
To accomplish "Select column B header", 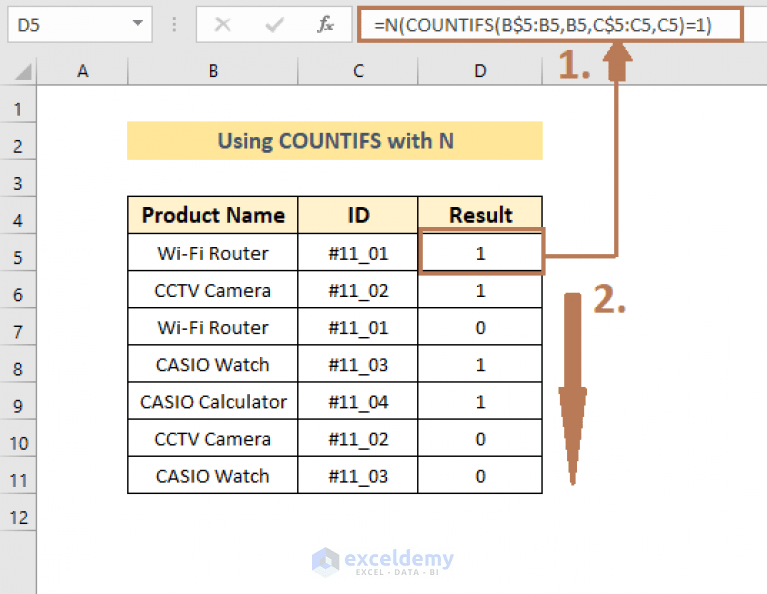I will pyautogui.click(x=213, y=71).
